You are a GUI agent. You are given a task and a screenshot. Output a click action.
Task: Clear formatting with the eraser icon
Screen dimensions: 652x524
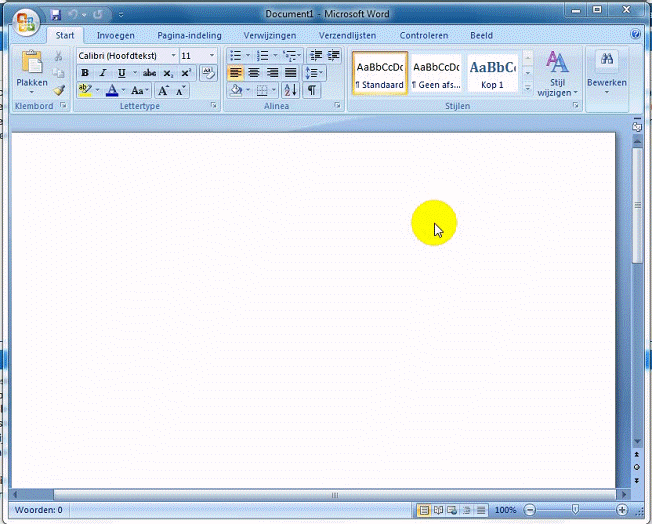[x=208, y=73]
